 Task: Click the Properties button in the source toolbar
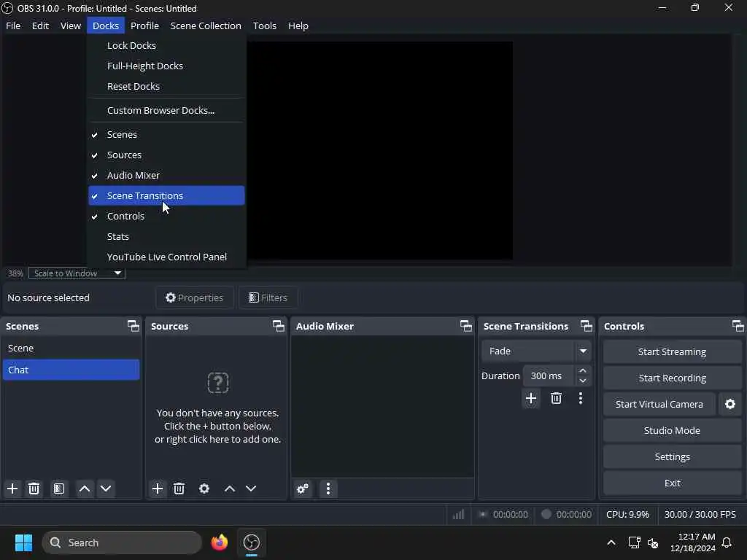pyautogui.click(x=194, y=297)
